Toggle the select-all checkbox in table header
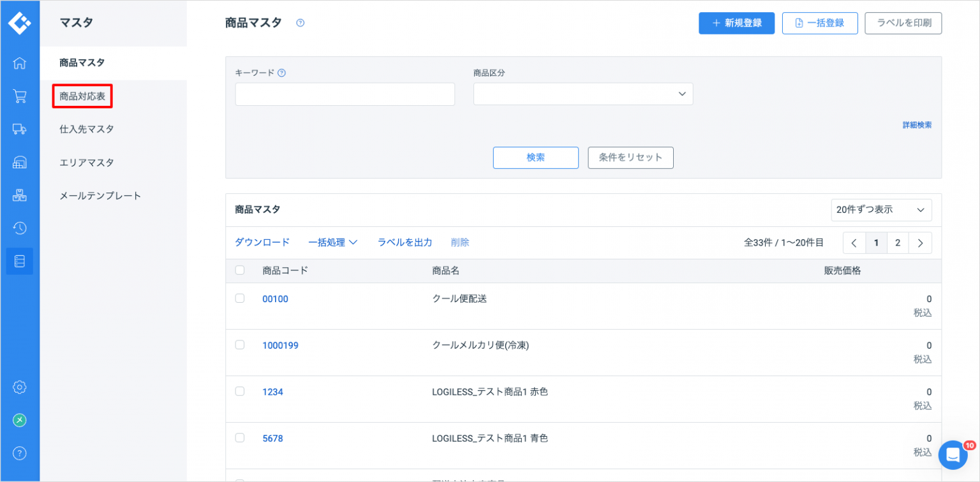This screenshot has height=482, width=980. 240,270
